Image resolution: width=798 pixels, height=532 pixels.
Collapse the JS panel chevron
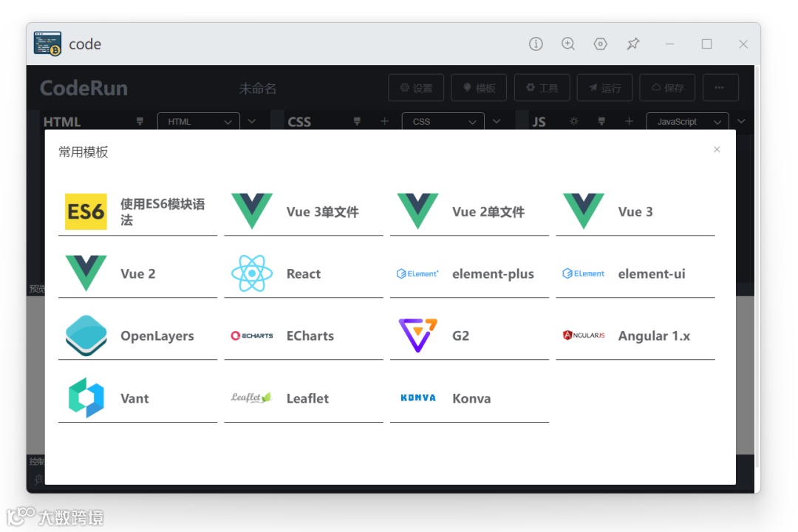pyautogui.click(x=742, y=121)
